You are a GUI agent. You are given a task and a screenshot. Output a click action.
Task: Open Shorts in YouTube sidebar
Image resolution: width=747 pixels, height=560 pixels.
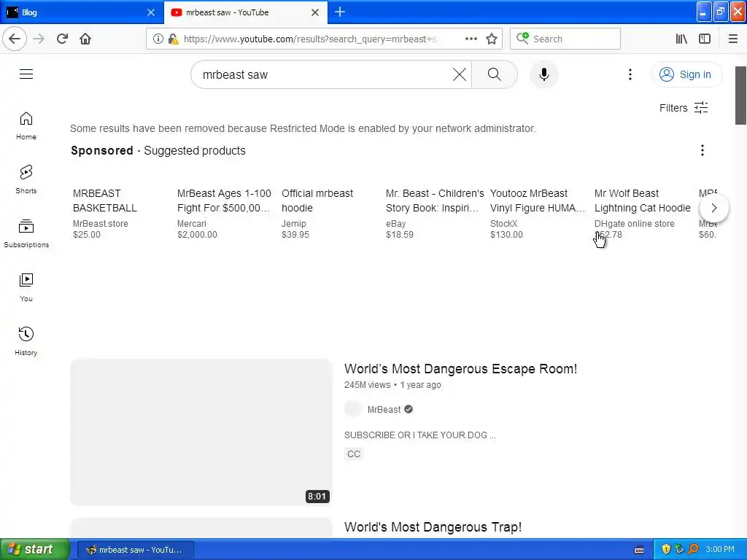pyautogui.click(x=26, y=179)
